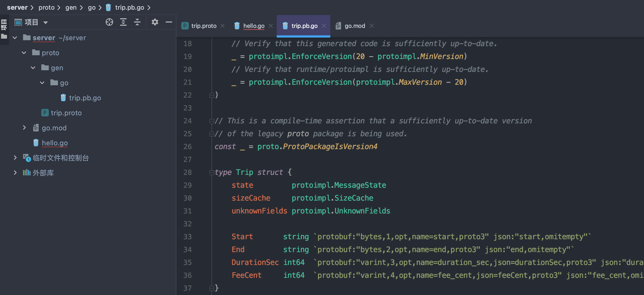Click the P icon beside trip.proto in tree
The height and width of the screenshot is (295, 644).
pos(45,113)
